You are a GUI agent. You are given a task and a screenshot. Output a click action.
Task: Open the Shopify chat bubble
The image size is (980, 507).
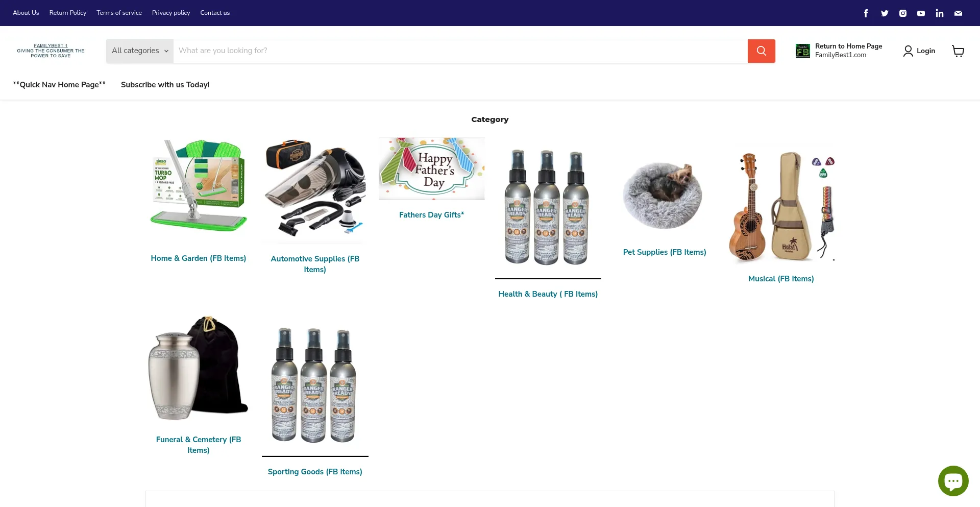point(953,480)
